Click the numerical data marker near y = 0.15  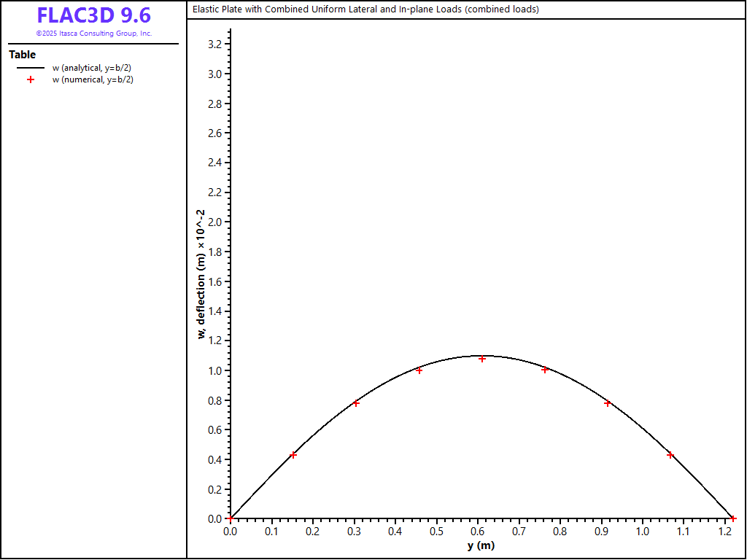pyautogui.click(x=293, y=455)
